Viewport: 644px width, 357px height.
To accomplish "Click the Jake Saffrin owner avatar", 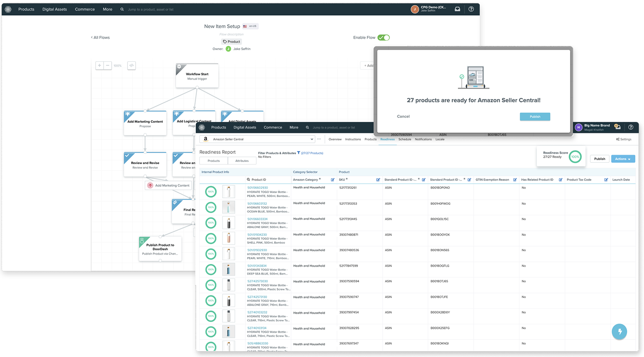I will (228, 49).
